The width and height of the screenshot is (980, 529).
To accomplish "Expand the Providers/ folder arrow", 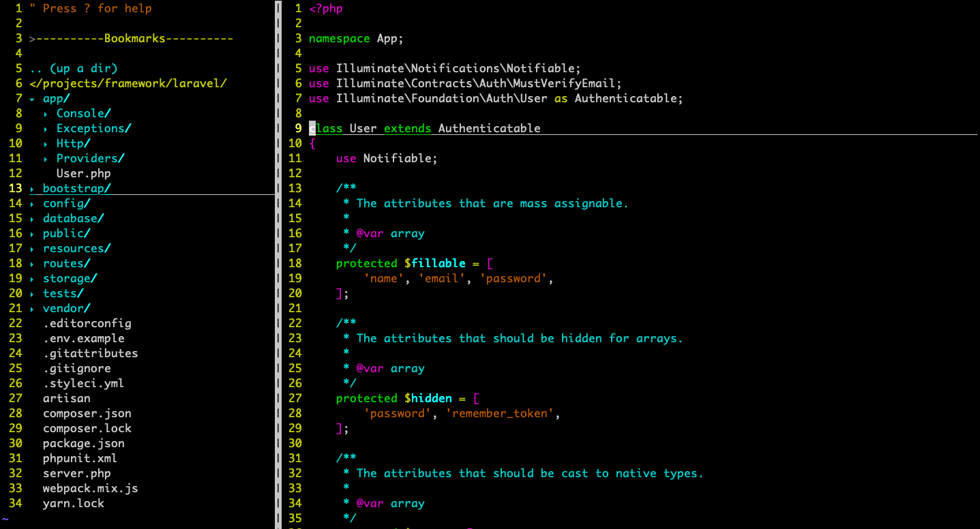I will pyautogui.click(x=46, y=159).
